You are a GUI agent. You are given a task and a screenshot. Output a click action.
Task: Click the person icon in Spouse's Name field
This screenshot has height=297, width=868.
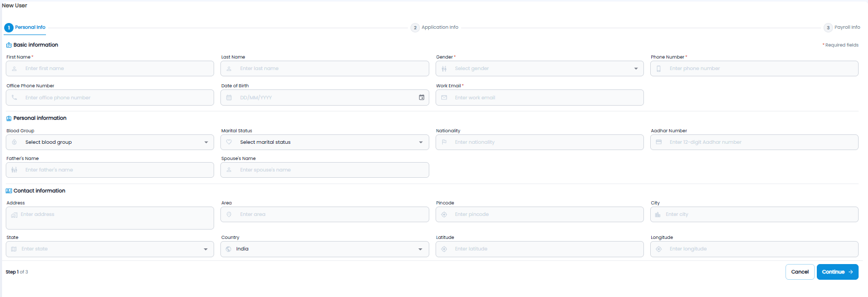tap(229, 170)
